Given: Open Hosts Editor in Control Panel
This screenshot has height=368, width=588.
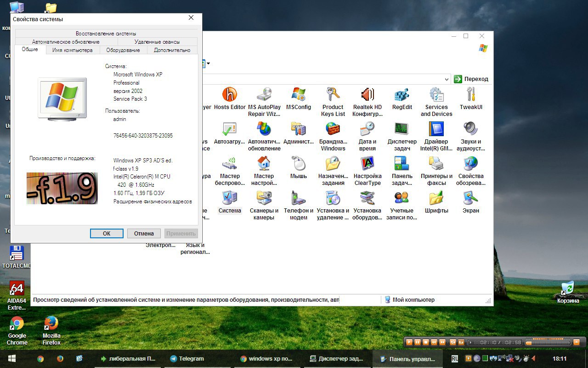Looking at the screenshot, I should point(230,98).
